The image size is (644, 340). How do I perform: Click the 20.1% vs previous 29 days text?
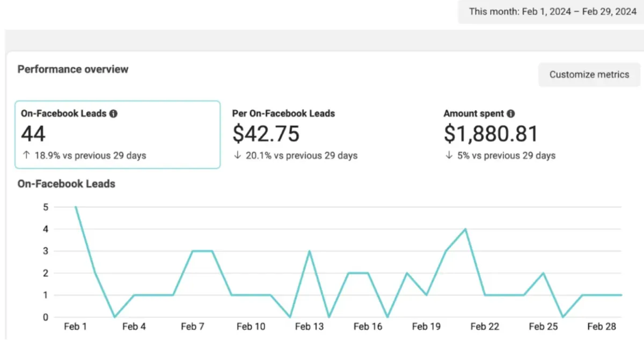click(295, 156)
